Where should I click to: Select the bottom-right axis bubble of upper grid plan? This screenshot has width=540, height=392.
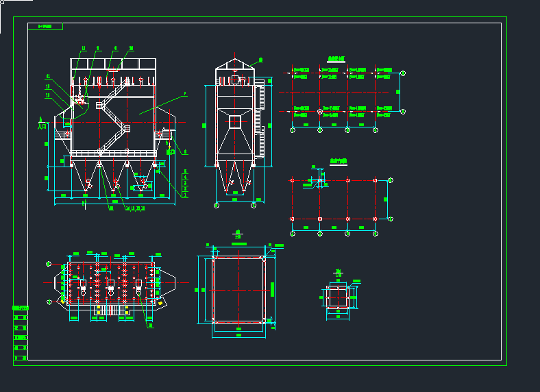403,111
